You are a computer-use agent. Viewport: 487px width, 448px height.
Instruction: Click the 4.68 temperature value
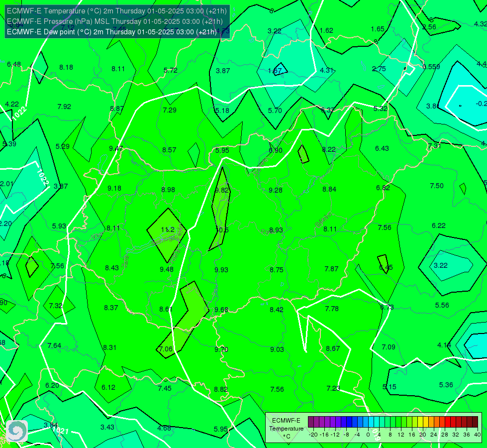[x=164, y=429]
